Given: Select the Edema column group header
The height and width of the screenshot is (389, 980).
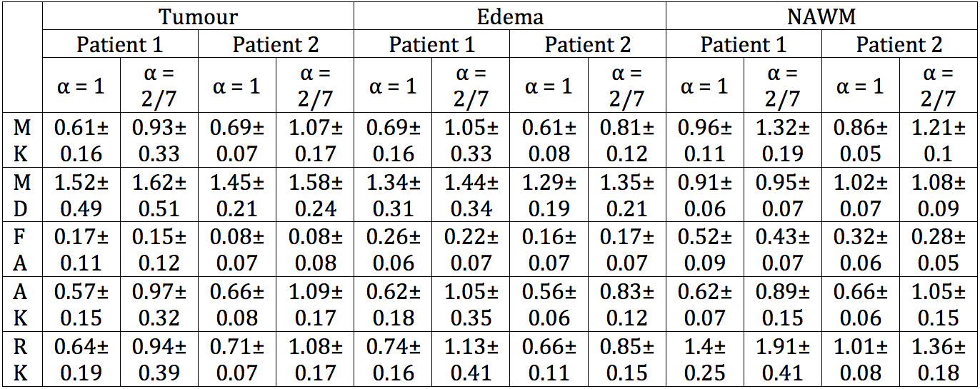Looking at the screenshot, I should tap(510, 16).
